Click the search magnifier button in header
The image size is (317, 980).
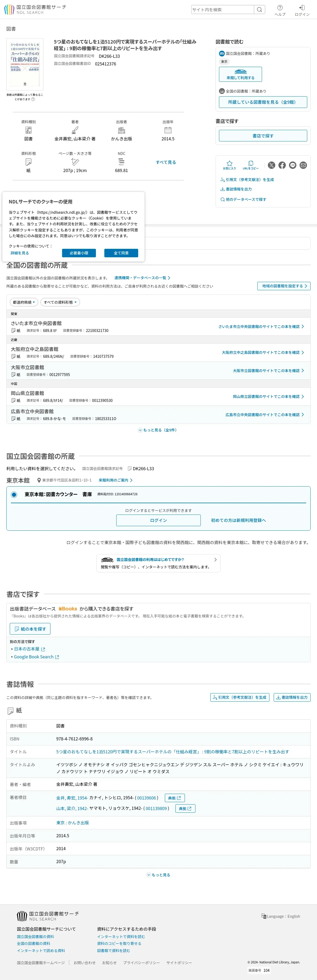259,9
